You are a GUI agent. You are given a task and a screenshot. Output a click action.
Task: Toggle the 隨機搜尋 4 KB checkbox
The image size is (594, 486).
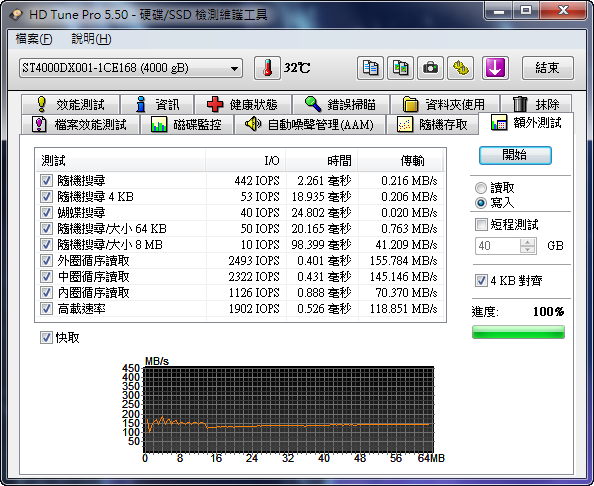46,197
